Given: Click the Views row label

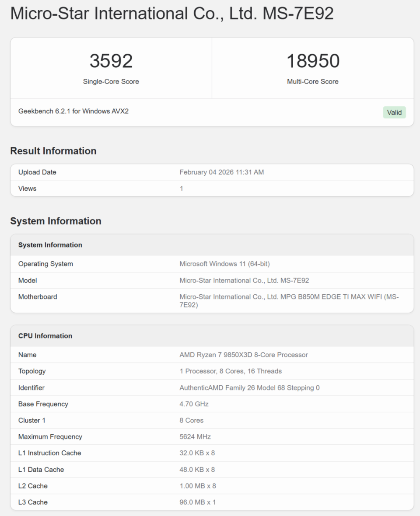Looking at the screenshot, I should [27, 188].
